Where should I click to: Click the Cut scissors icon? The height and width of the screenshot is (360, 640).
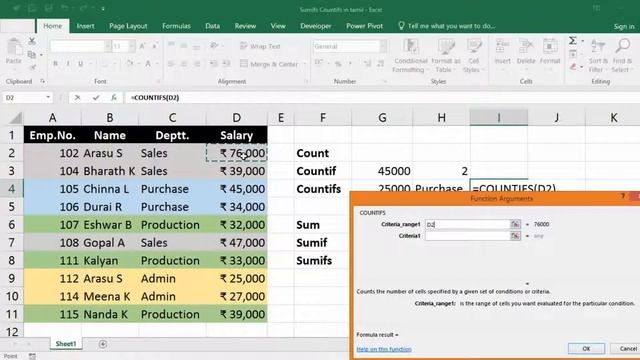pyautogui.click(x=32, y=41)
